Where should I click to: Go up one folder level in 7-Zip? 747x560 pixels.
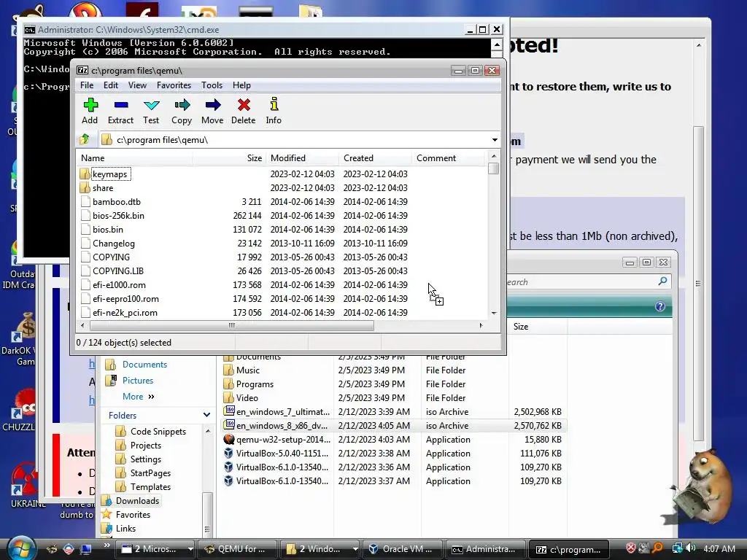click(x=85, y=139)
